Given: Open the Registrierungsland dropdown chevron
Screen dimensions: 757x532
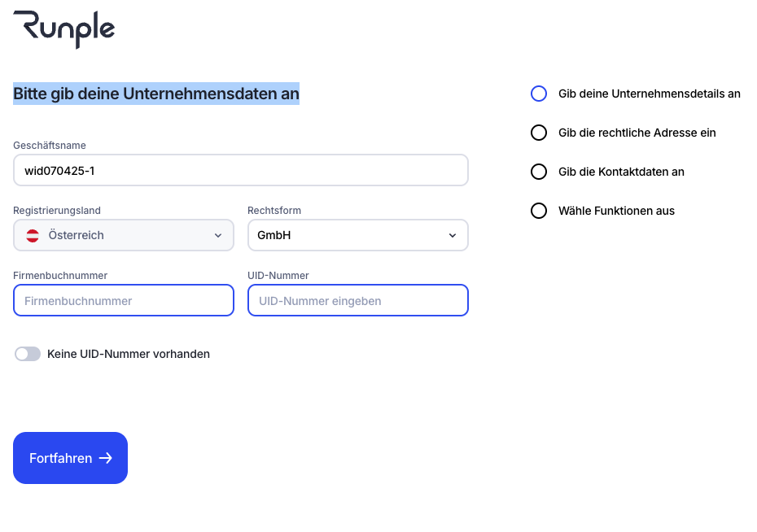Looking at the screenshot, I should 218,236.
